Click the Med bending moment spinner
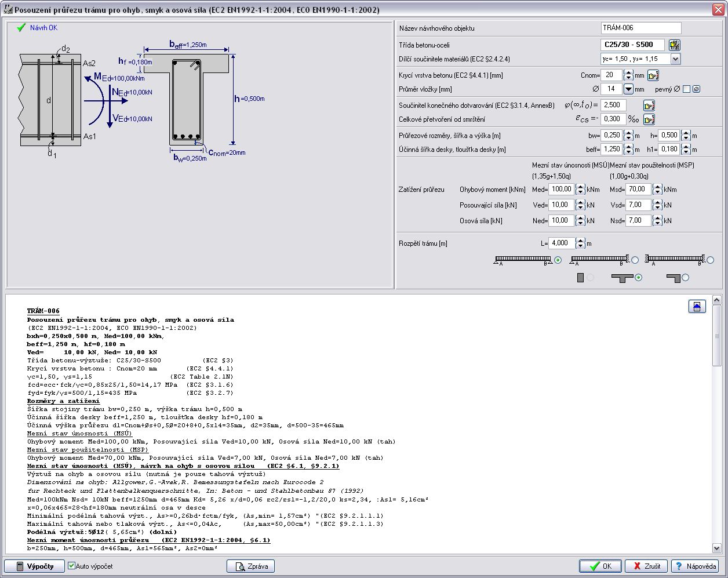Image resolution: width=728 pixels, height=578 pixels. (x=580, y=189)
